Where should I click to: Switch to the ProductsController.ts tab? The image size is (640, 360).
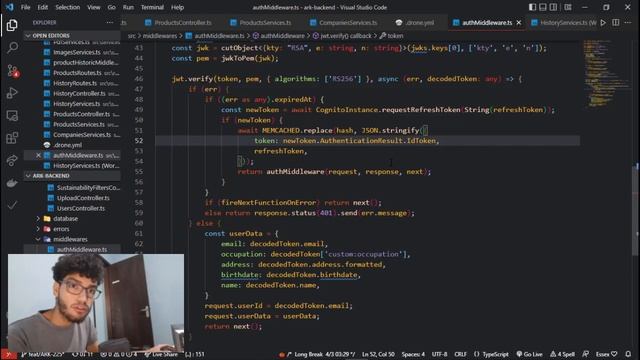178,22
